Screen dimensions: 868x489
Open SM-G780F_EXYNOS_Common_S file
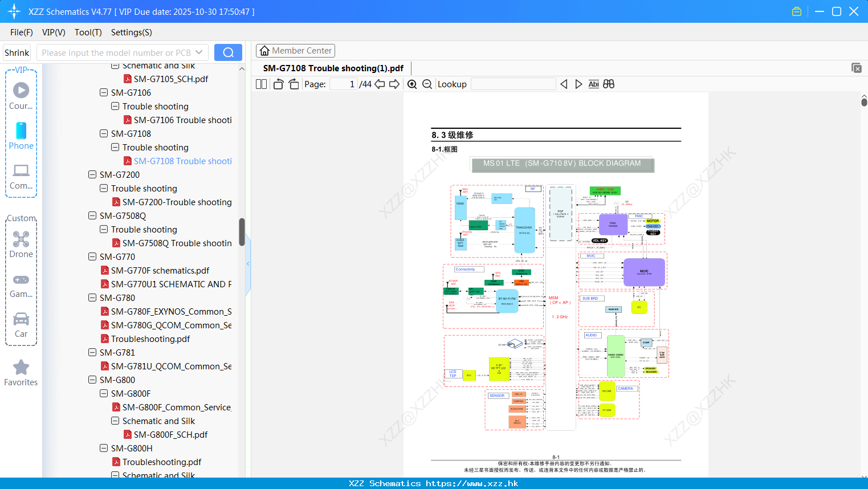[x=172, y=311]
